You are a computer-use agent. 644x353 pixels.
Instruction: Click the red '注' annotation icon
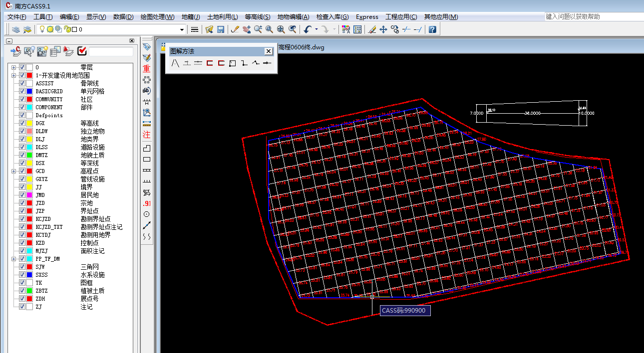146,135
